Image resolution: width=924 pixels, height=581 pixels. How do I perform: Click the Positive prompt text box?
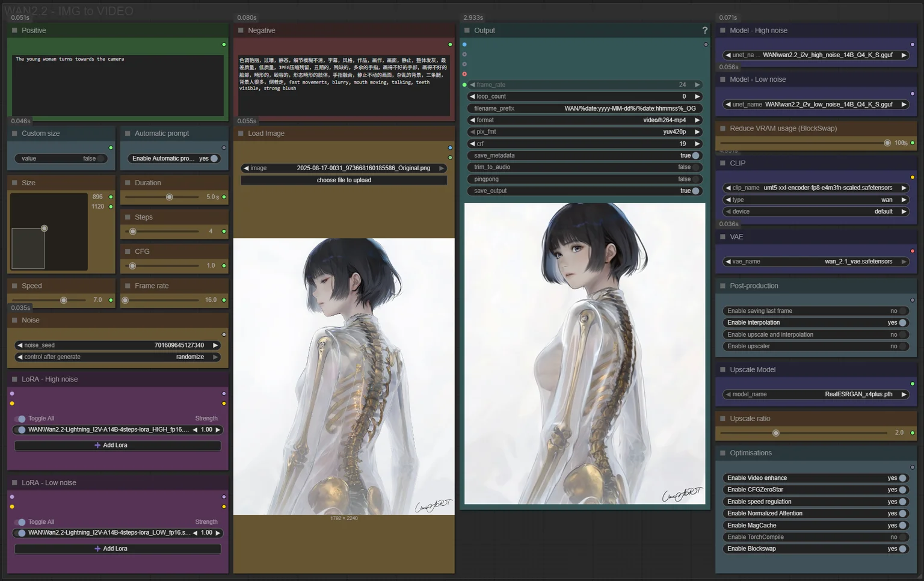117,84
